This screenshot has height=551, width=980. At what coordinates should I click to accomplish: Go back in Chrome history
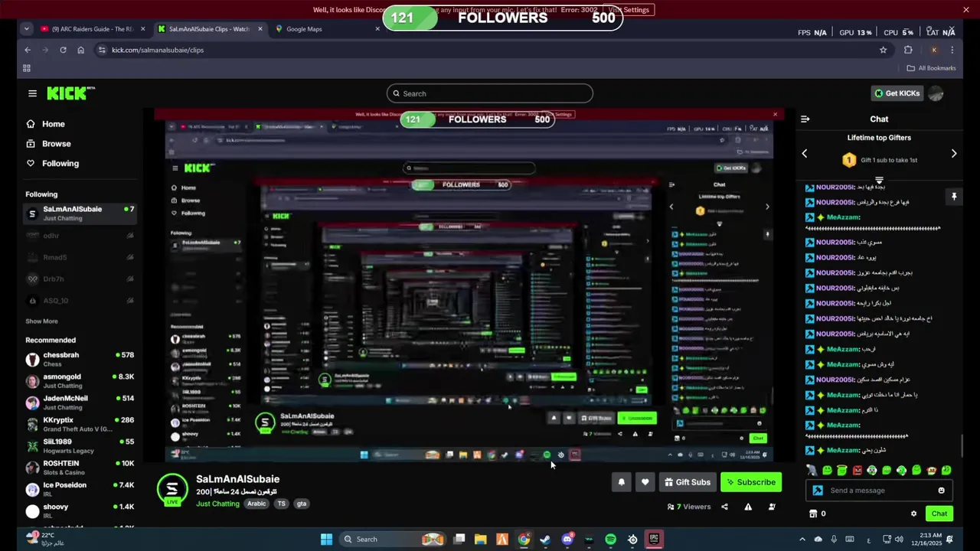28,50
